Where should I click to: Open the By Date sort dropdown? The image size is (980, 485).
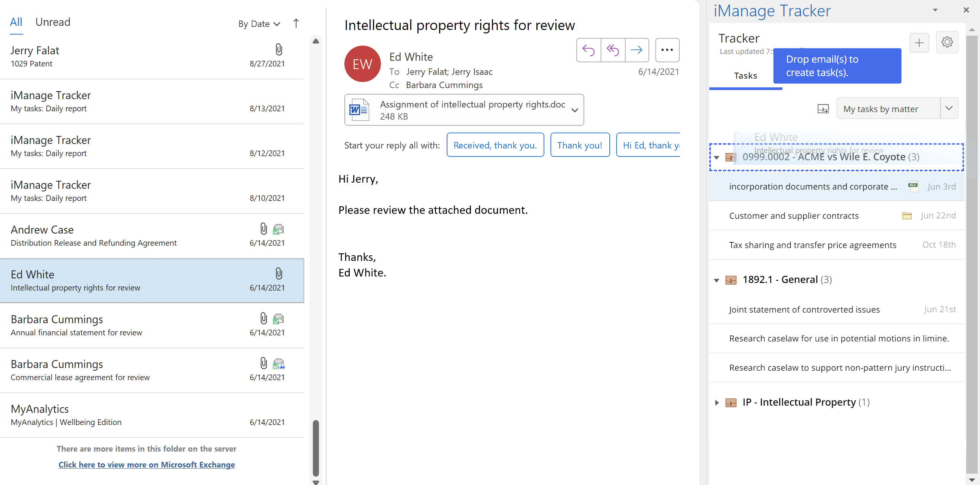click(259, 24)
